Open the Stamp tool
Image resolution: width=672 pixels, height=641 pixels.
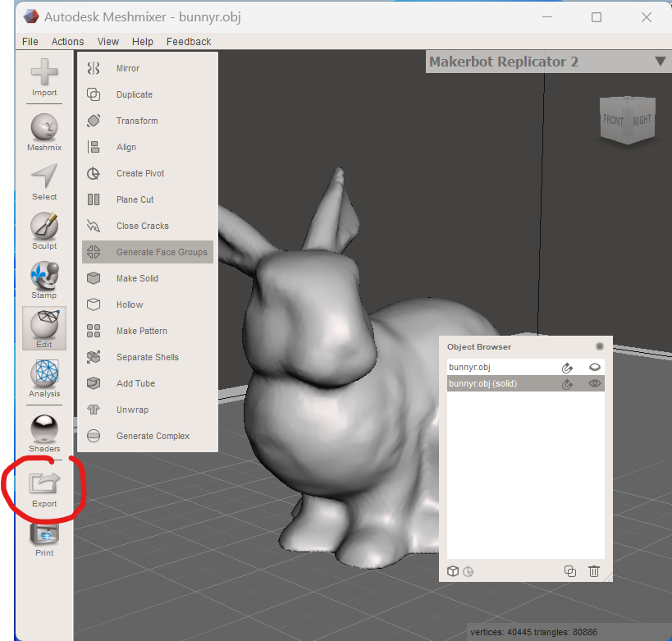[x=44, y=278]
